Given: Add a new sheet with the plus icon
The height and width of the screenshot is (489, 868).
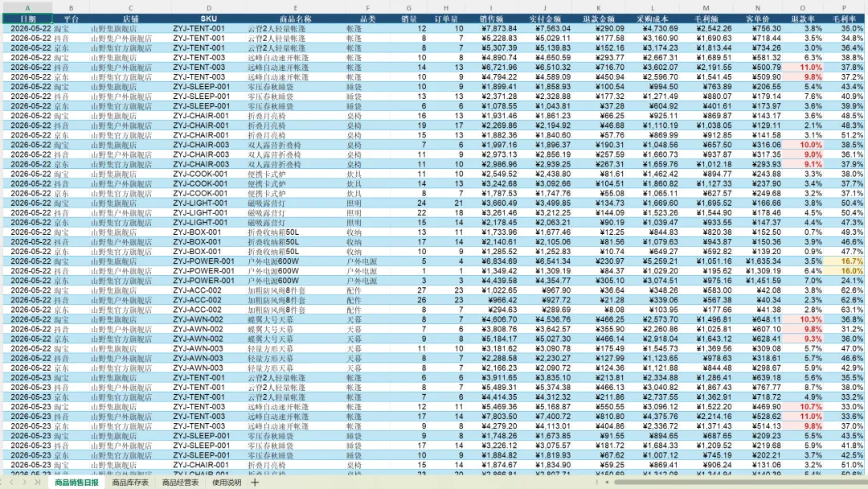Looking at the screenshot, I should (255, 483).
